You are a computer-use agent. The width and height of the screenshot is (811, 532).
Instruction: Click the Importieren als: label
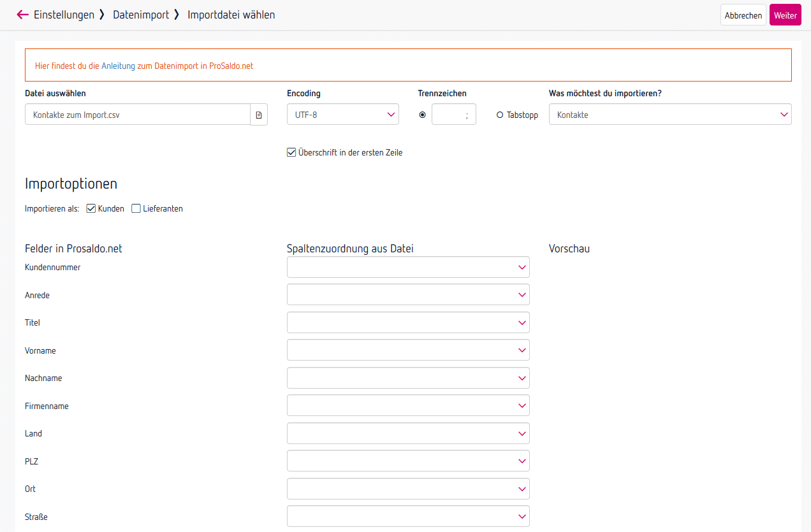(x=52, y=208)
